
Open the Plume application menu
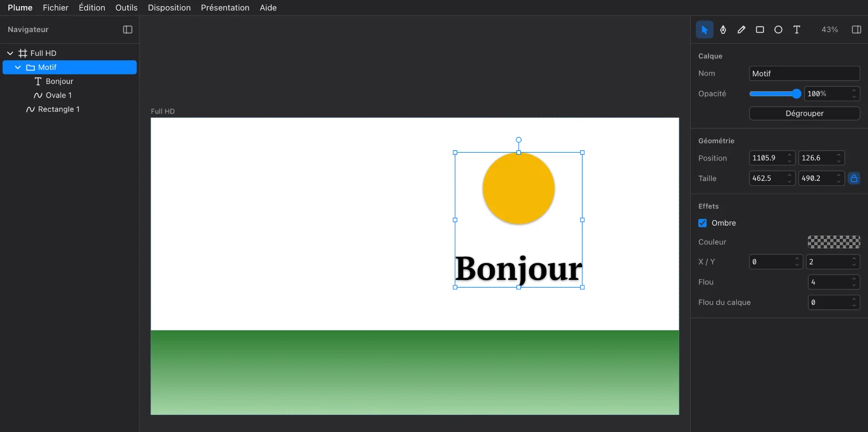(x=20, y=8)
